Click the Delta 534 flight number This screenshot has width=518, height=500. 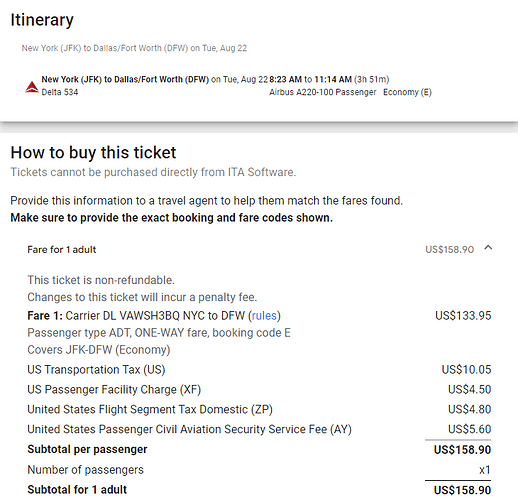pyautogui.click(x=60, y=92)
